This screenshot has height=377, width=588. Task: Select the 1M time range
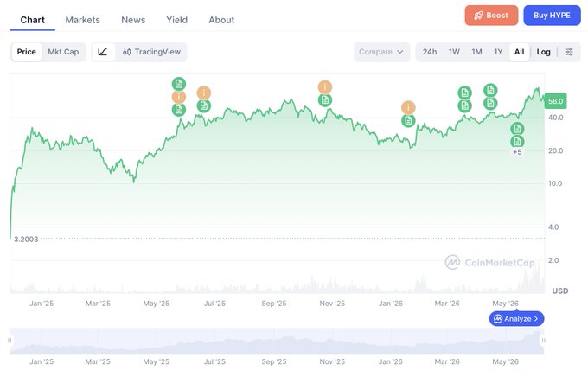pos(476,52)
